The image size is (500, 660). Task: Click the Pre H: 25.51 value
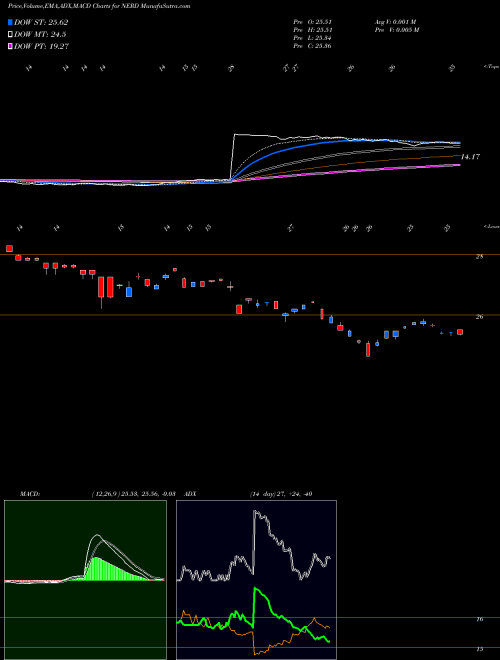pyautogui.click(x=312, y=30)
